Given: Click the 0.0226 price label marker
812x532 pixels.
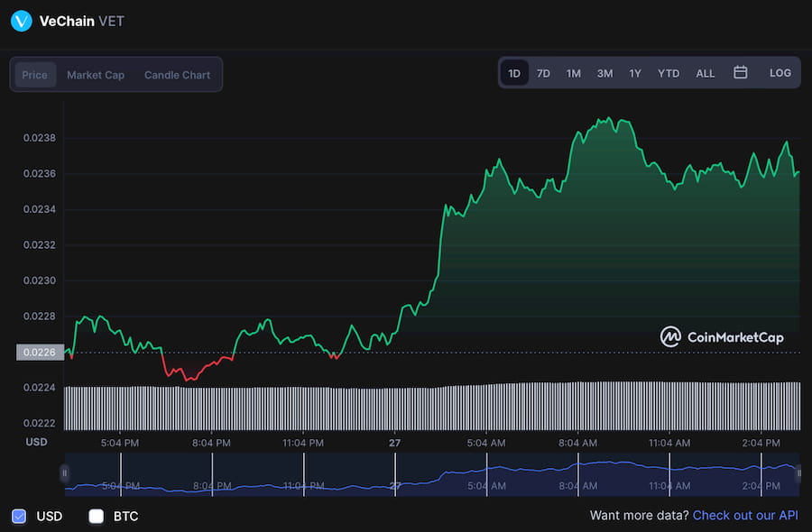Looking at the screenshot, I should [x=38, y=353].
